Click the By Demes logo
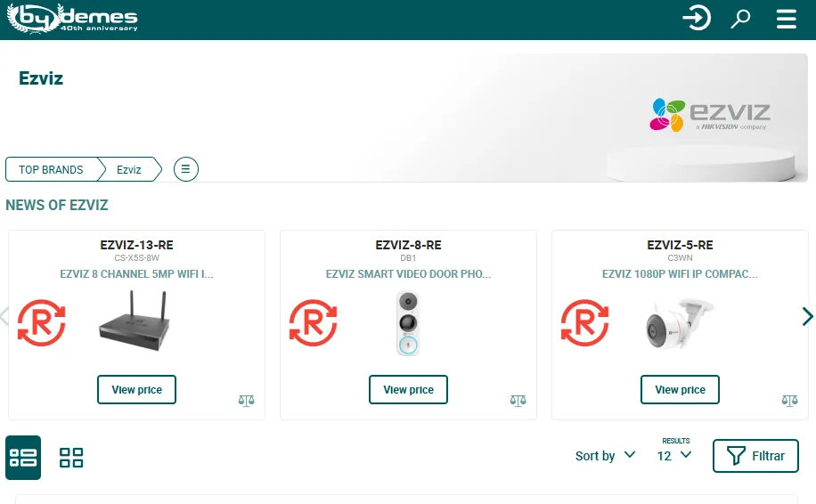The height and width of the screenshot is (504, 816). tap(73, 18)
